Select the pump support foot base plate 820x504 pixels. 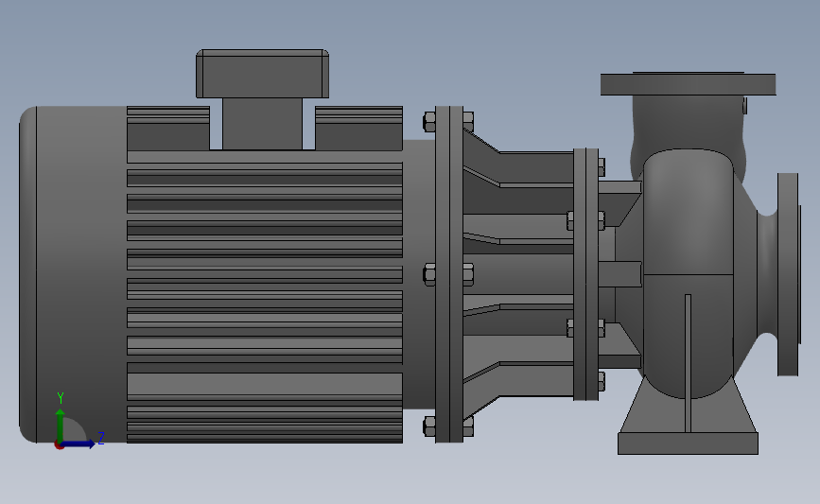[688, 443]
